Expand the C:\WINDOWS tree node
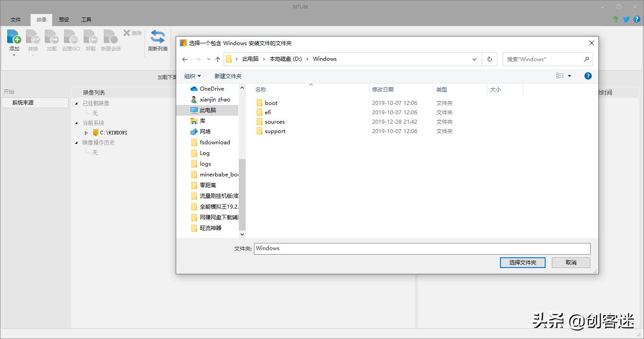This screenshot has height=339, width=644. tap(86, 133)
